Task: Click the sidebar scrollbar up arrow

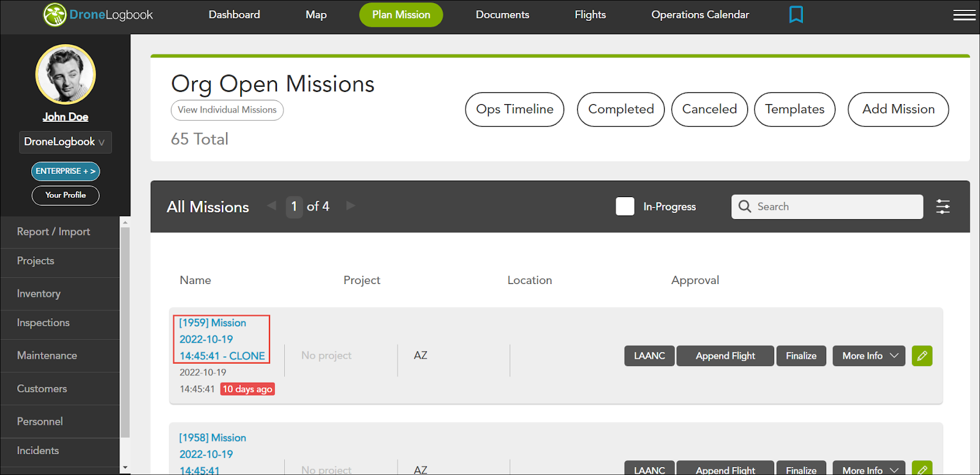Action: coord(125,222)
